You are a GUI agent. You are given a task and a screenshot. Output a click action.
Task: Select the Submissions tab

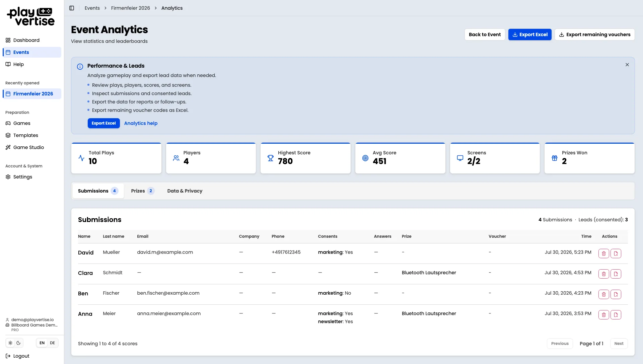coord(98,191)
